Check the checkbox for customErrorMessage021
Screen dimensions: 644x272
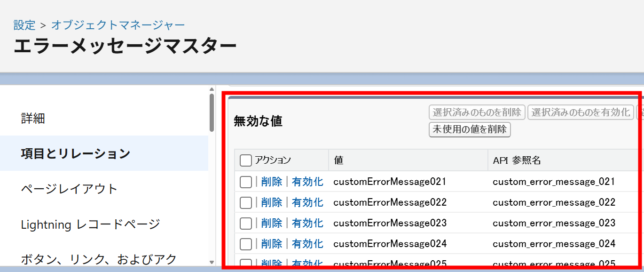coord(245,182)
